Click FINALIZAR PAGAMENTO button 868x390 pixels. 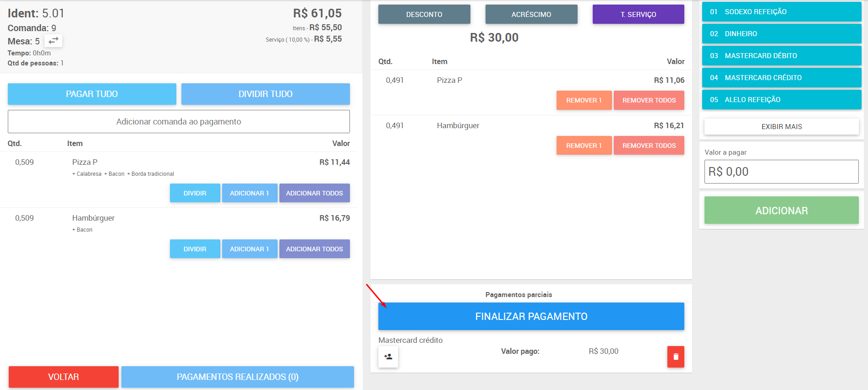point(531,316)
